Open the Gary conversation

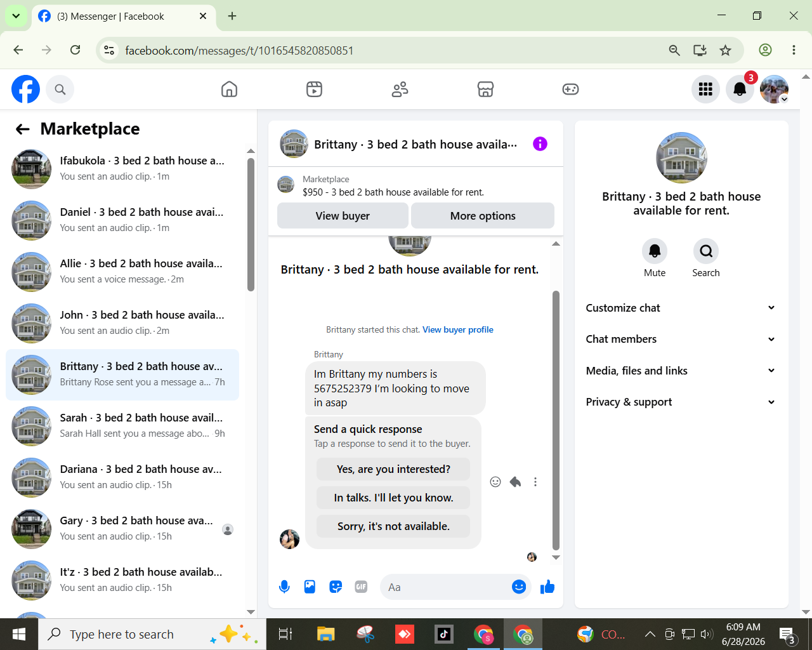click(122, 529)
